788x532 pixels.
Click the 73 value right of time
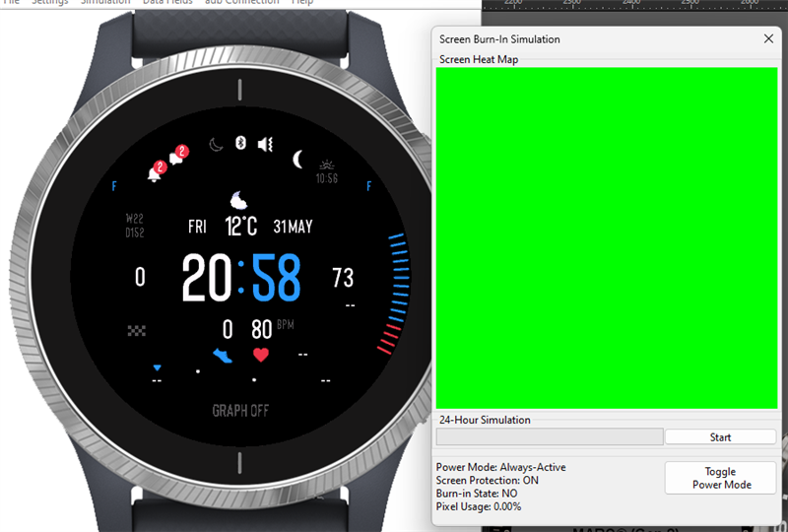point(343,278)
